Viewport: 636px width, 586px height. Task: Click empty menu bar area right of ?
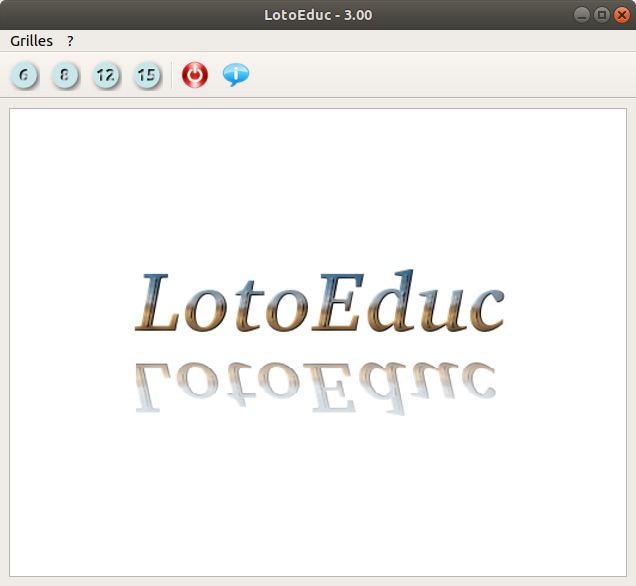pos(350,41)
